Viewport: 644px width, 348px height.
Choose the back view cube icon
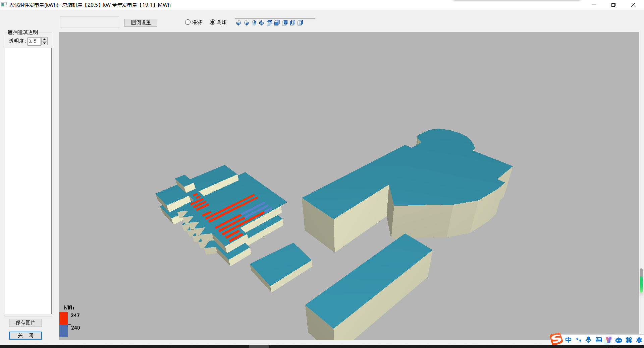pos(285,23)
